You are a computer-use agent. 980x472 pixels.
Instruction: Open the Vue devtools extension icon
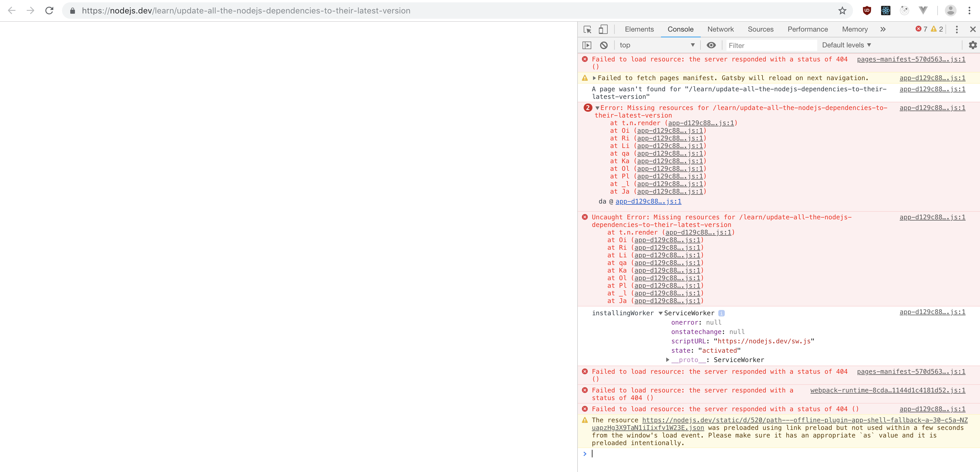coord(923,11)
